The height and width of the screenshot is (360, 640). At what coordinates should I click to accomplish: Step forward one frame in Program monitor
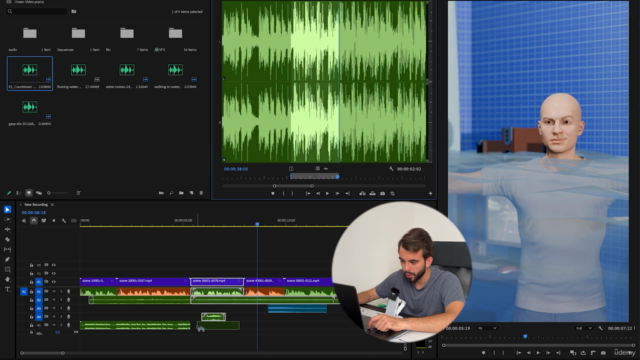pos(548,353)
